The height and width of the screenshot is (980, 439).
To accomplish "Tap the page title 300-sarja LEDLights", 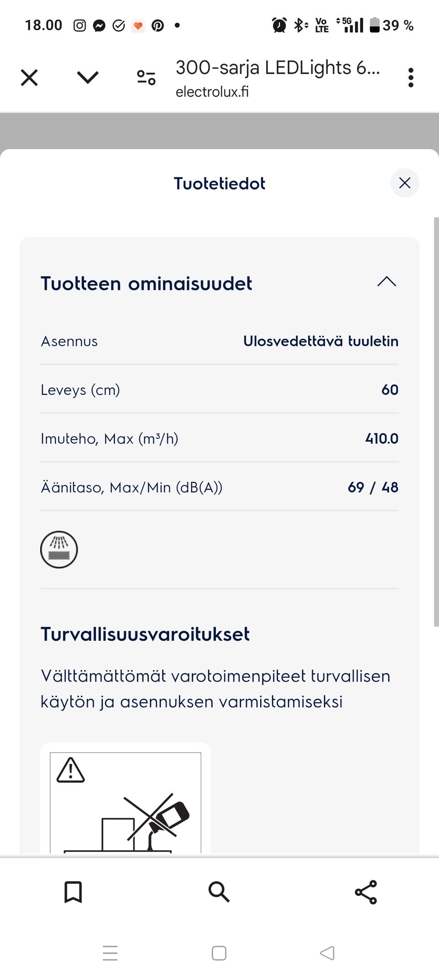I will click(278, 68).
